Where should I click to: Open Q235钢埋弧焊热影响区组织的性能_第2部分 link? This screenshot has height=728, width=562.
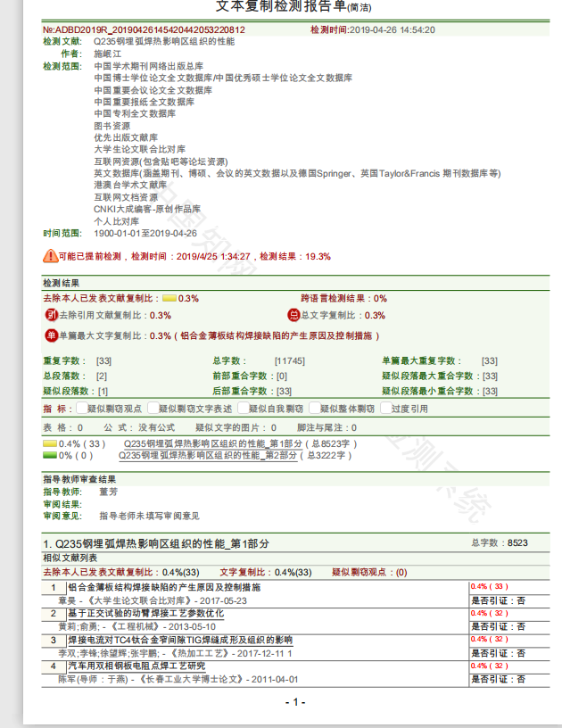pos(208,456)
